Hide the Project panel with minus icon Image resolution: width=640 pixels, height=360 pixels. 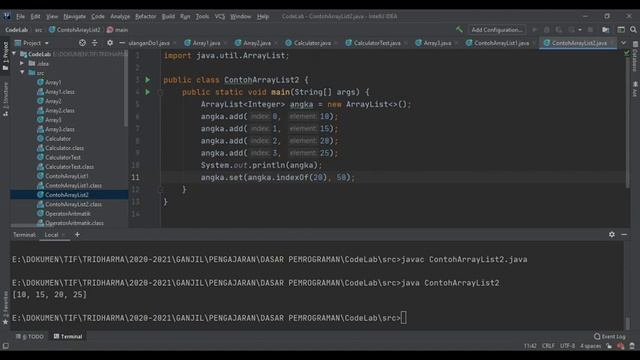click(122, 43)
